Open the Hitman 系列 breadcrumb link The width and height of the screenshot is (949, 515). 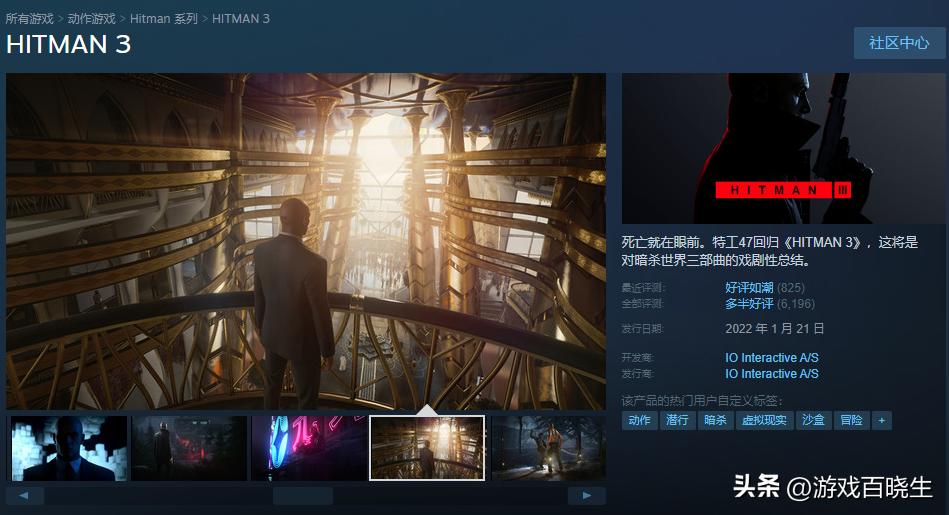[x=163, y=19]
